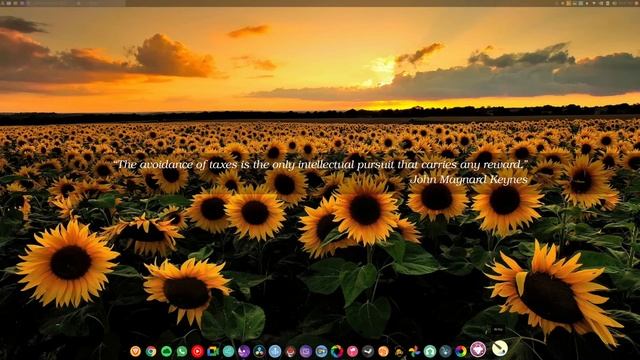Screen dimensions: 640x360
Task: Launch Steam from the dock
Action: tap(368, 351)
